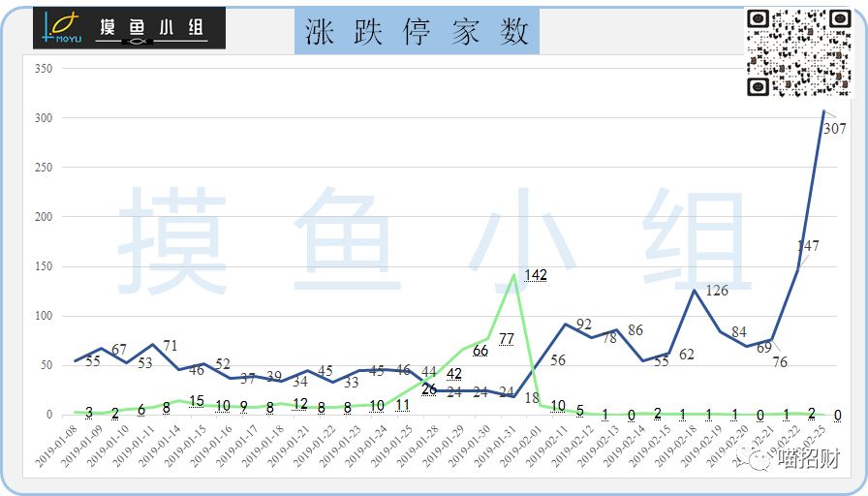Click the green line peak label 142
The width and height of the screenshot is (868, 496).
point(536,275)
